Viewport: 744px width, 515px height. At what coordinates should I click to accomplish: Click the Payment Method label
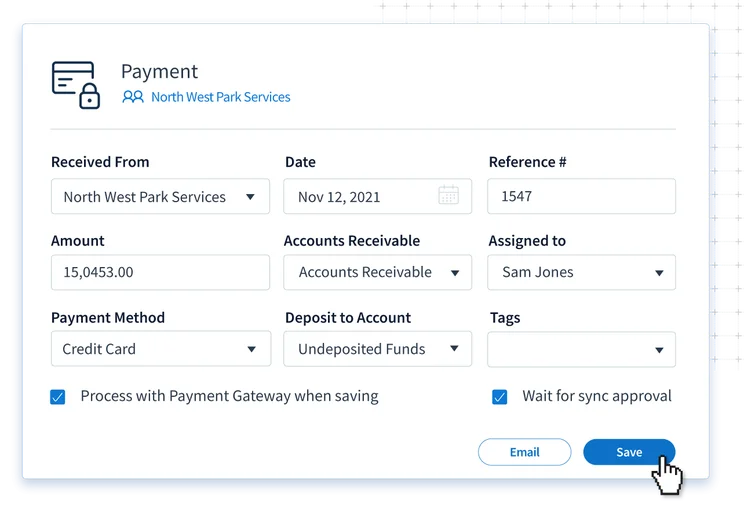108,318
